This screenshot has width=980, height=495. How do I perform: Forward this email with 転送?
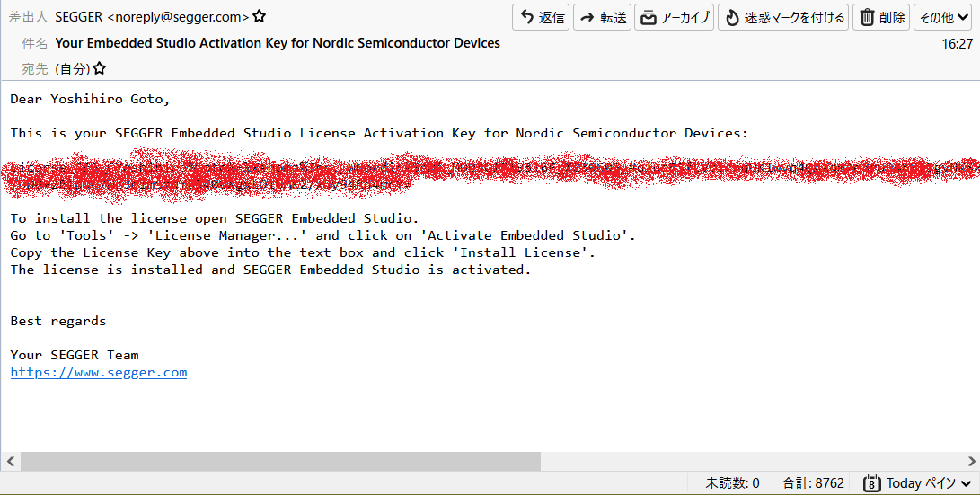point(603,17)
